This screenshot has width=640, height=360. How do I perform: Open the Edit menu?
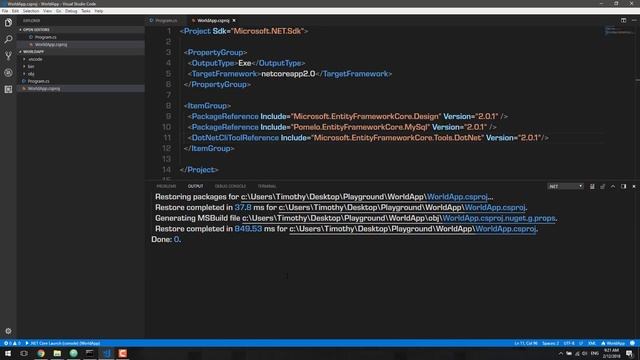coord(15,11)
